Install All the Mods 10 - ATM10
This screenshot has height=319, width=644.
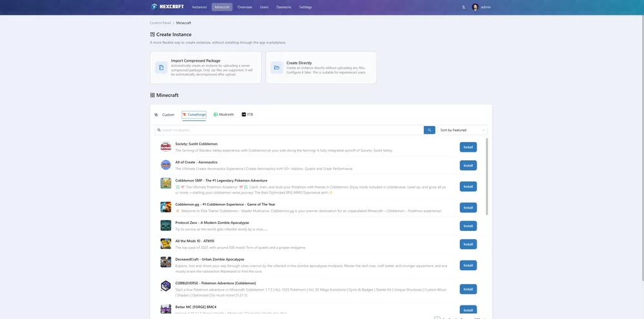point(468,244)
